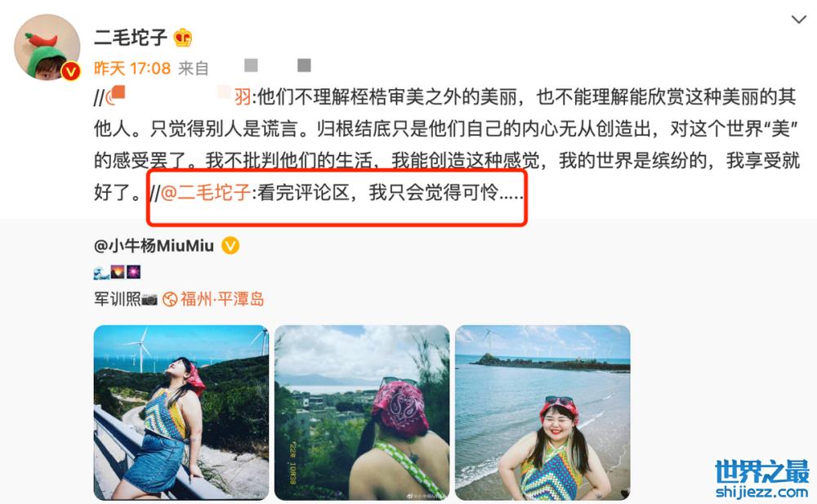The image size is (817, 504).
Task: Open the reposted user name ending in 羽
Action: [180, 96]
